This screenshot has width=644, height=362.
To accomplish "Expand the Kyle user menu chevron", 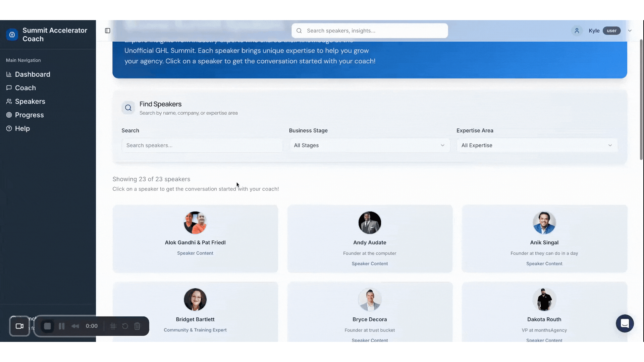I will point(630,31).
